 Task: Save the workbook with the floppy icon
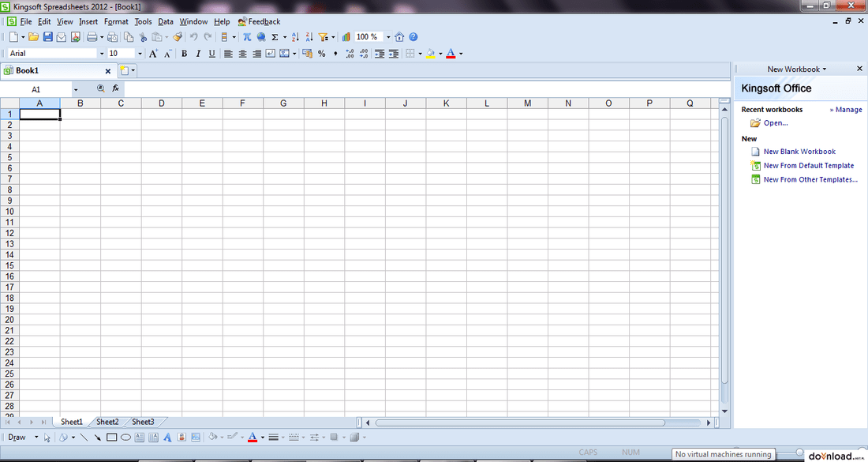point(48,37)
